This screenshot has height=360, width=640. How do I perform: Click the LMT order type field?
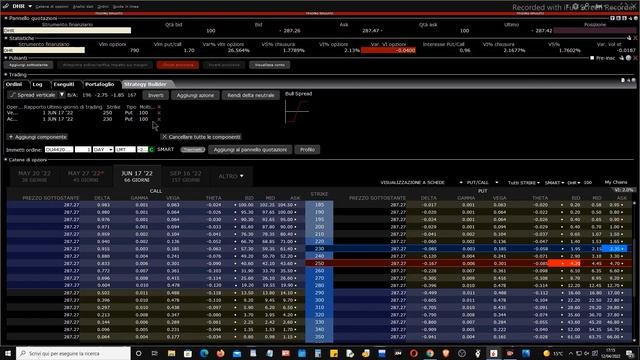pyautogui.click(x=125, y=149)
